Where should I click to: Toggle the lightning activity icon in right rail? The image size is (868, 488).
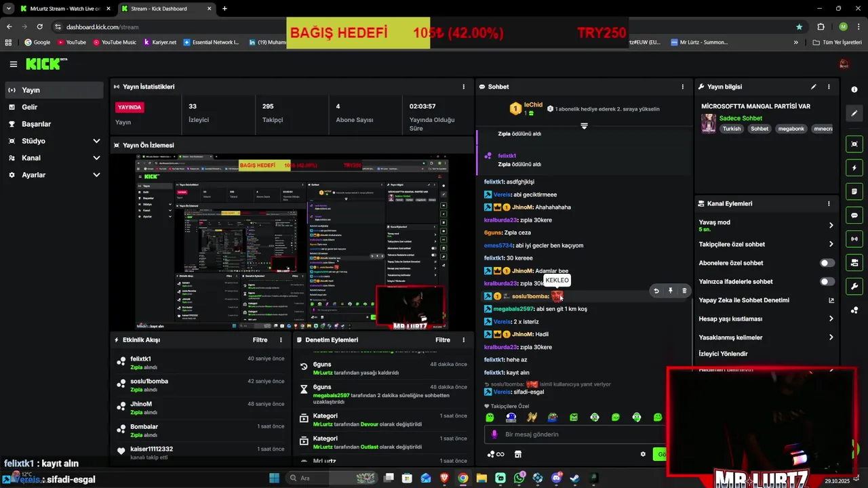854,167
